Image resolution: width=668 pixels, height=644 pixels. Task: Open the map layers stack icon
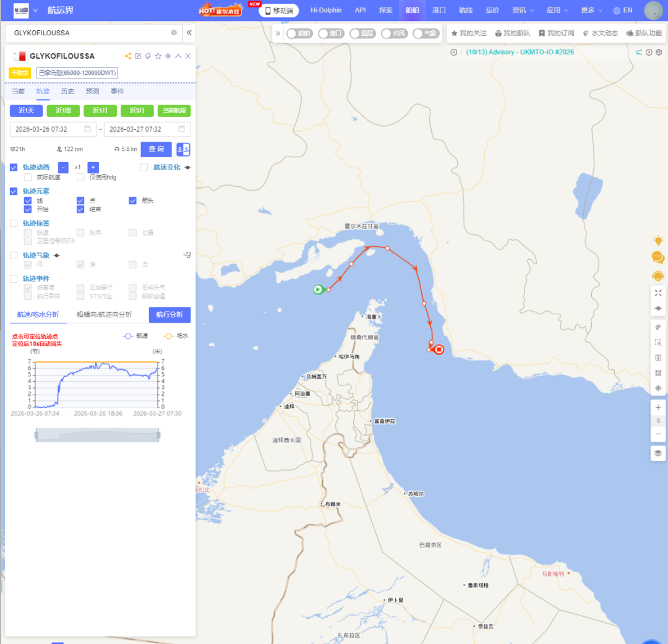click(658, 453)
